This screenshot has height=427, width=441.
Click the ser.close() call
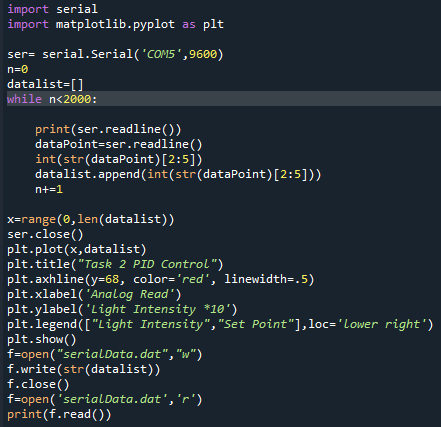click(45, 234)
